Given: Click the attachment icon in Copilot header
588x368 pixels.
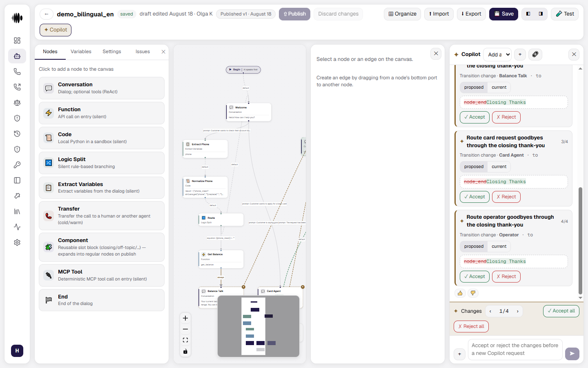Looking at the screenshot, I should tap(535, 54).
